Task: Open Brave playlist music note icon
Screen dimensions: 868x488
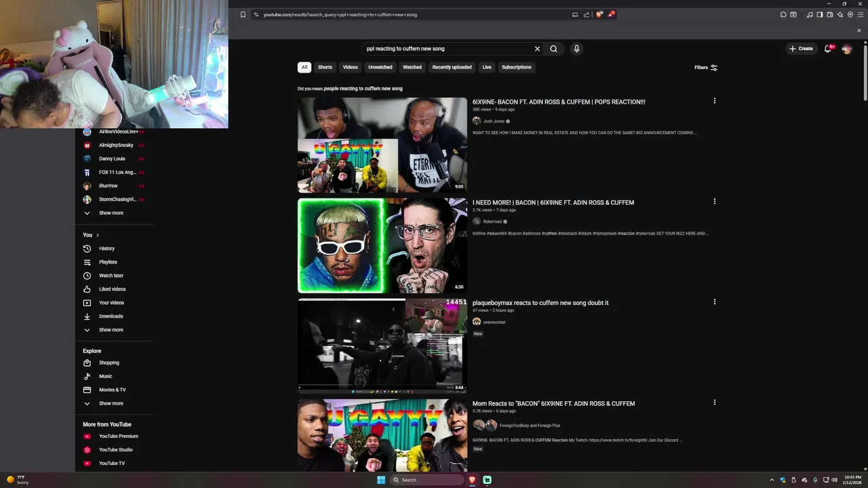Action: click(810, 14)
